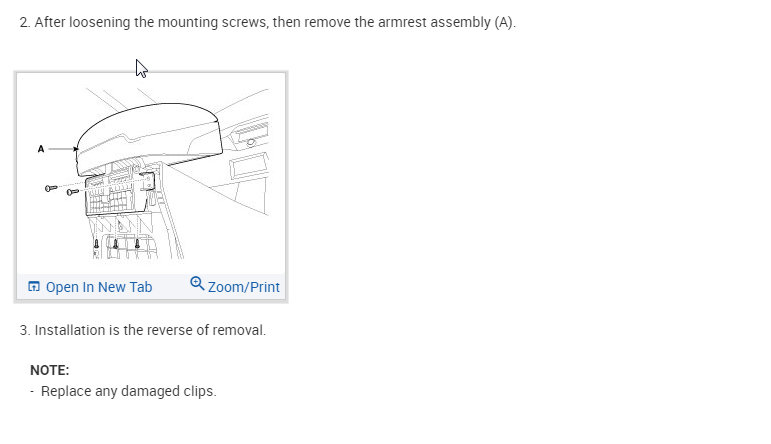
Task: Click the step 3 installation instruction text
Action: (x=143, y=330)
